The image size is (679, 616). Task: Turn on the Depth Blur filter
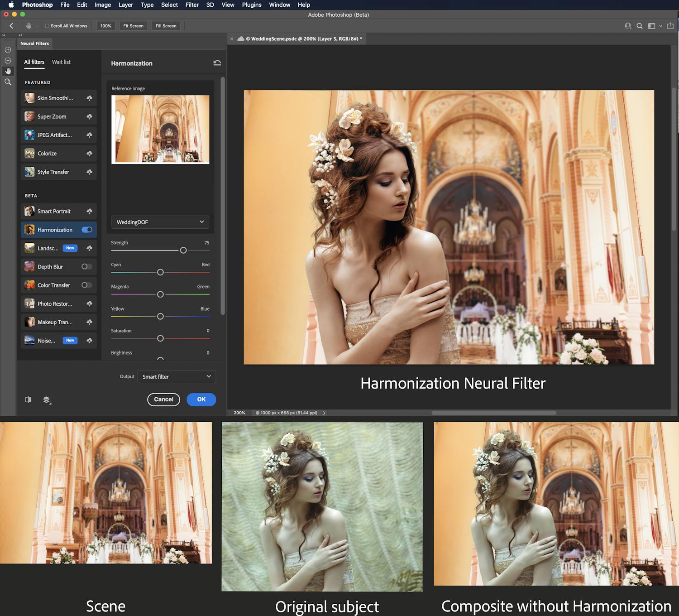87,266
